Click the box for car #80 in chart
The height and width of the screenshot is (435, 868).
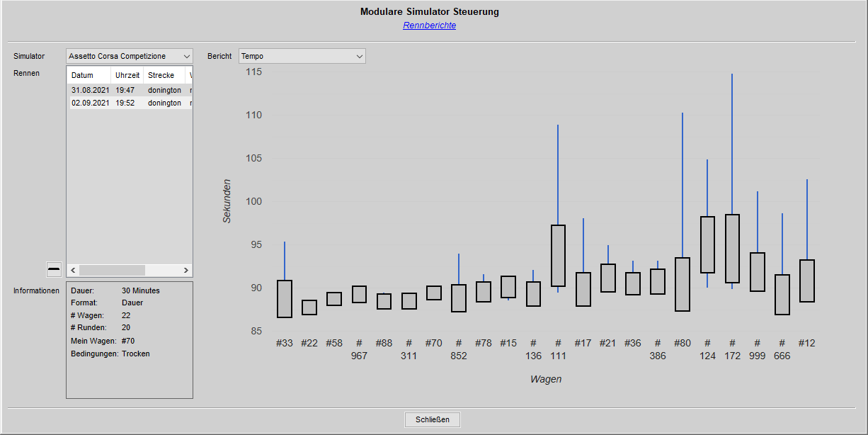click(x=683, y=284)
